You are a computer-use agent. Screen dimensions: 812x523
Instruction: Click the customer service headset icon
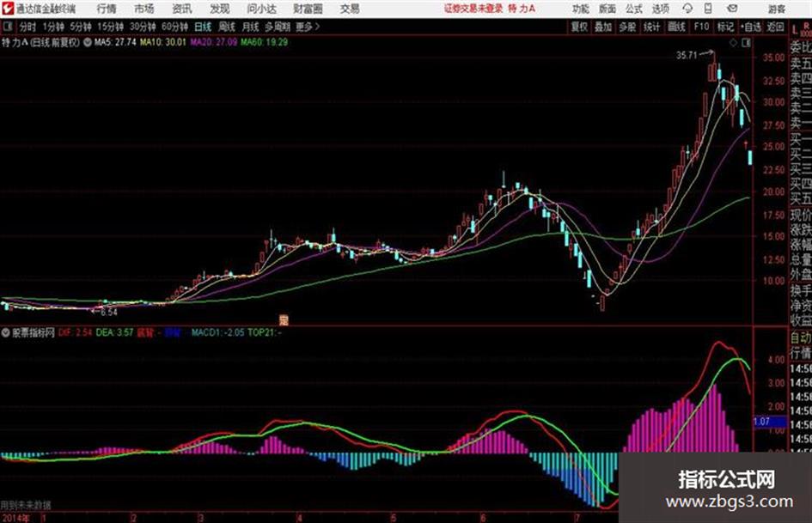(687, 9)
